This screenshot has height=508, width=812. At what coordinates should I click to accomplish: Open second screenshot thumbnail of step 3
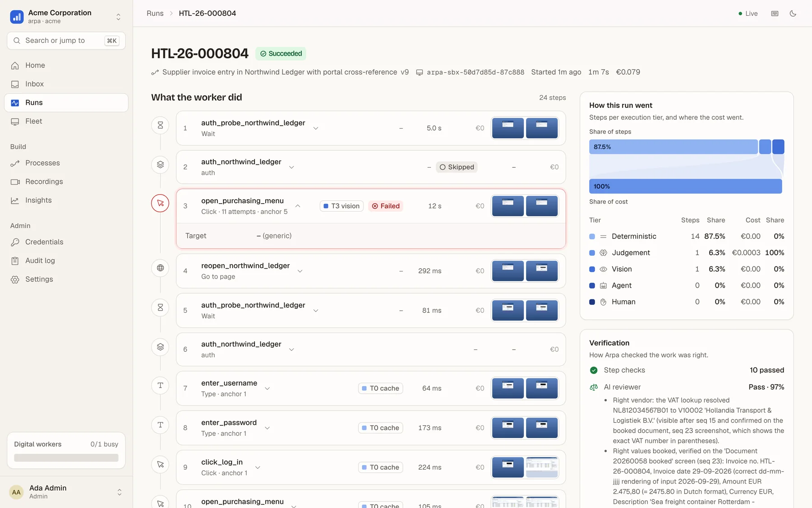(x=542, y=206)
